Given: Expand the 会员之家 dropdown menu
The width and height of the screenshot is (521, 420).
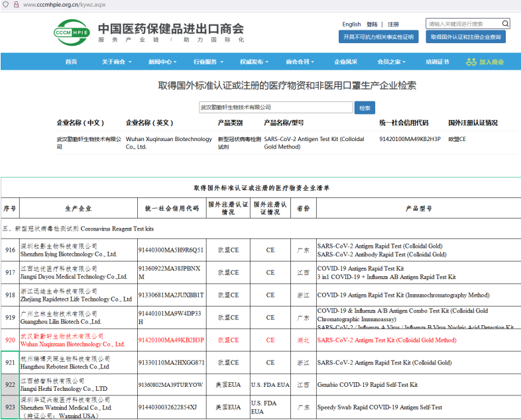Looking at the screenshot, I should click(391, 62).
